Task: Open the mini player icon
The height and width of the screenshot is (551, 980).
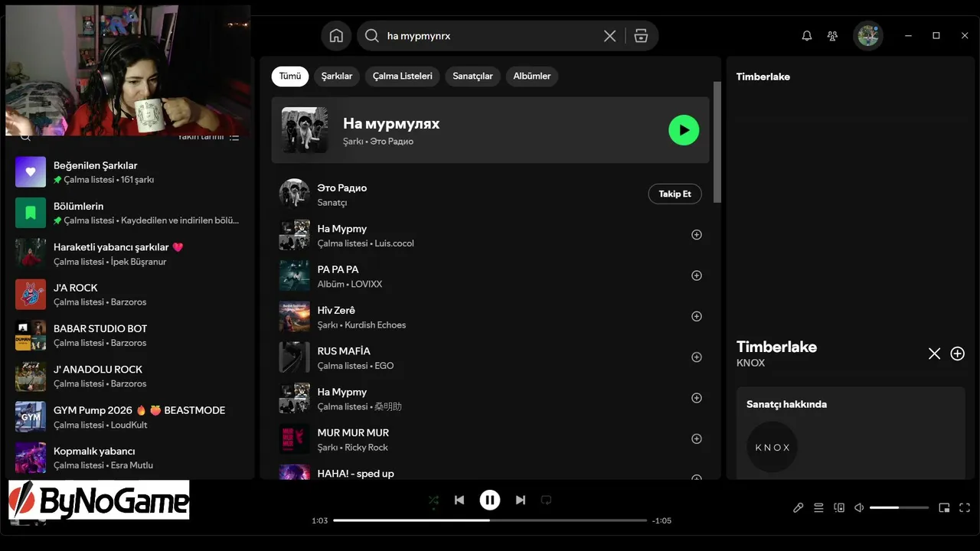Action: [945, 507]
